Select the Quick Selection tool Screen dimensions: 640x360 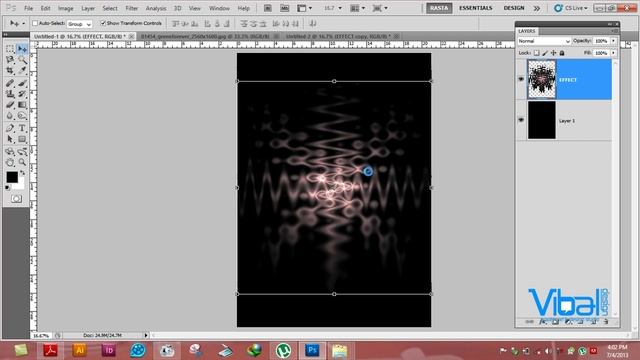point(22,60)
